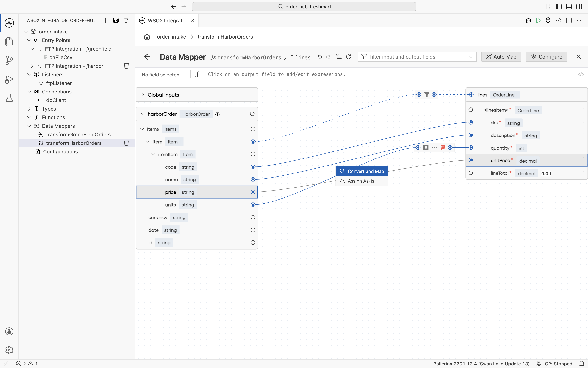Click the filter icon on lines mapping
The height and width of the screenshot is (368, 588).
tap(427, 94)
